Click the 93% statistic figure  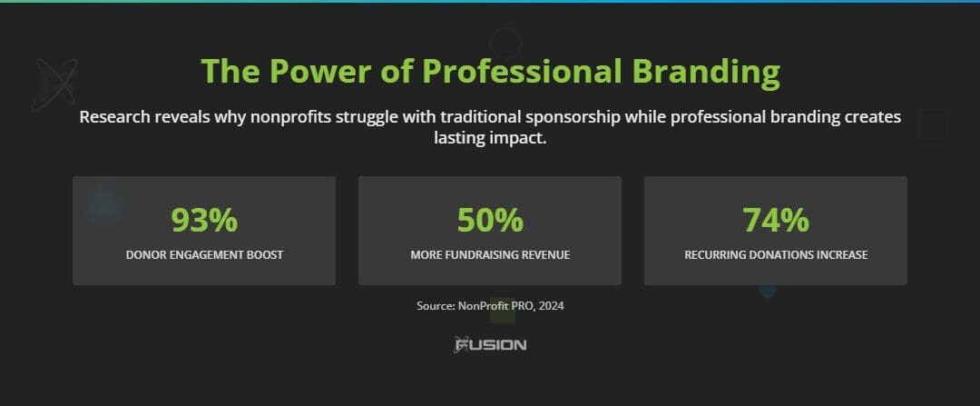(204, 220)
